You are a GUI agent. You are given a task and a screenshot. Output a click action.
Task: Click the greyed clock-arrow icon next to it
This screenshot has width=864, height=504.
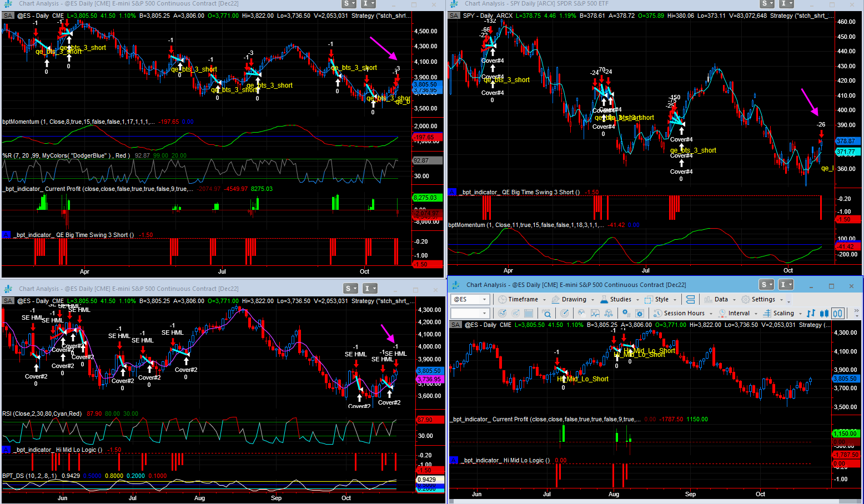click(x=515, y=313)
